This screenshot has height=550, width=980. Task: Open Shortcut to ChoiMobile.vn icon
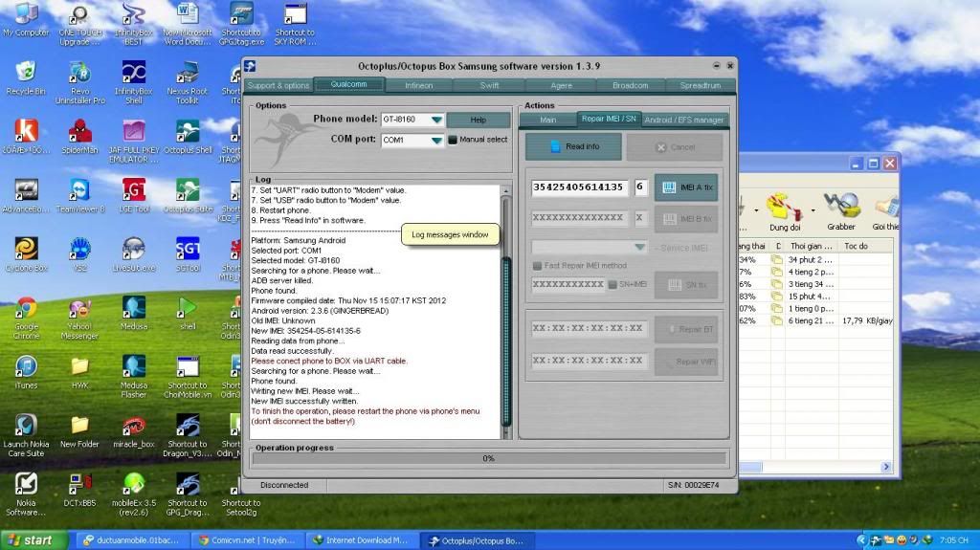tap(188, 376)
